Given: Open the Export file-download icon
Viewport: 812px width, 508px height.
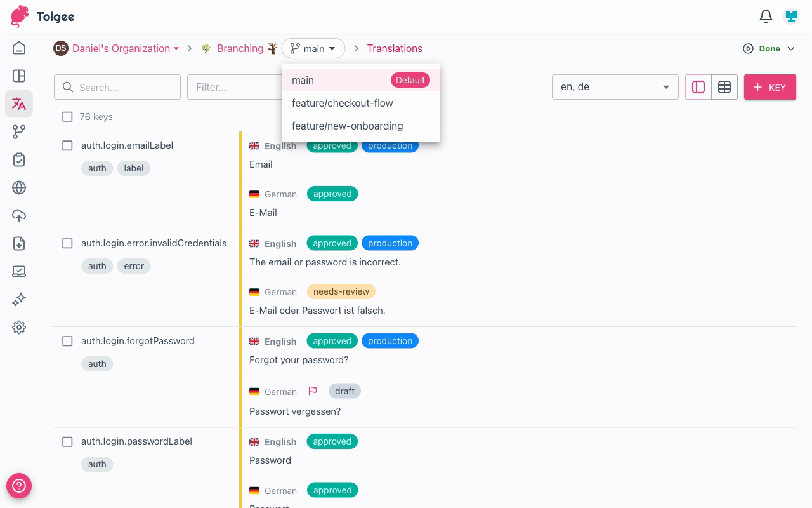Looking at the screenshot, I should pos(19,243).
